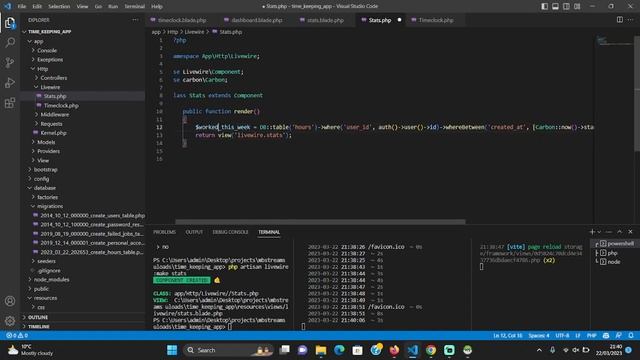The width and height of the screenshot is (640, 360).
Task: Change indentation via Spaces: 4
Action: [539, 336]
